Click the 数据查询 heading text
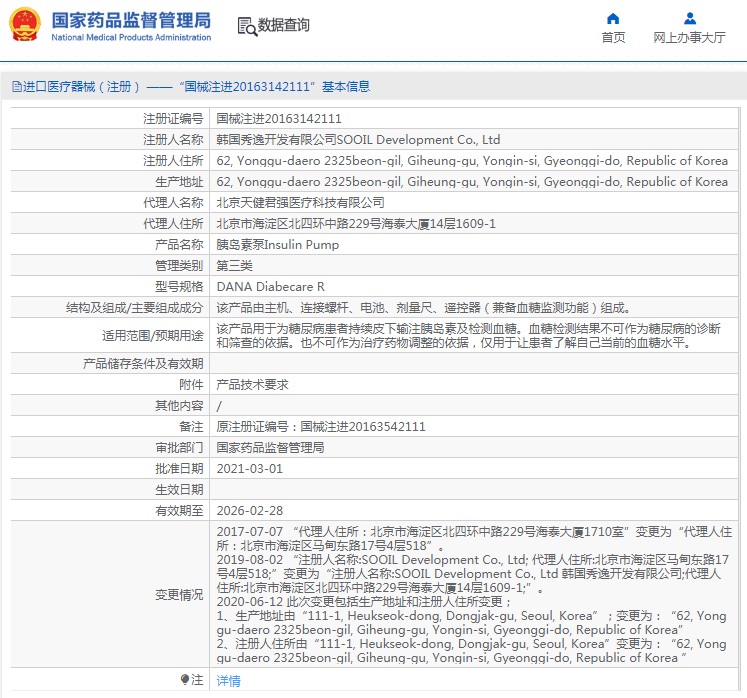This screenshot has width=747, height=698. pos(284,26)
